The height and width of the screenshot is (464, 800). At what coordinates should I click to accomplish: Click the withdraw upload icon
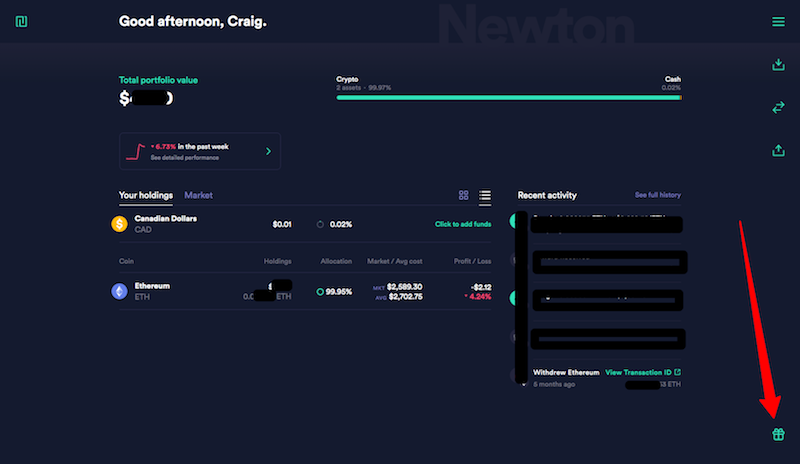[x=778, y=150]
